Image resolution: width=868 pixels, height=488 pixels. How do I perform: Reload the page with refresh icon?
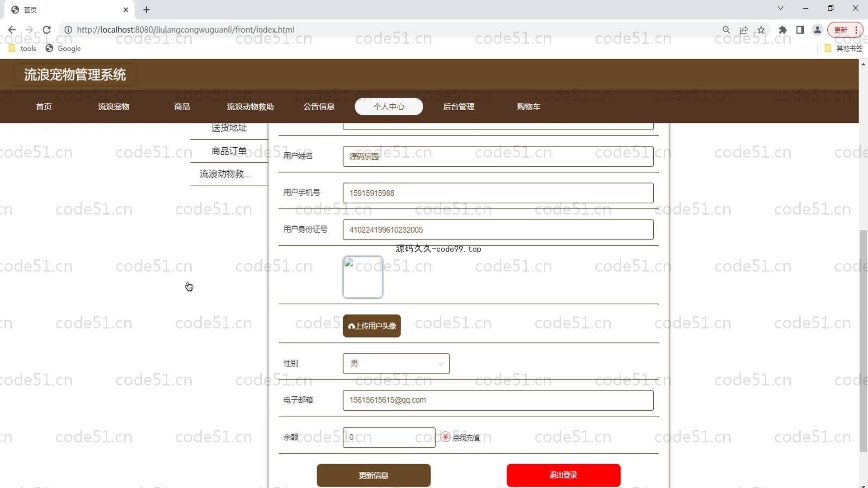[47, 30]
